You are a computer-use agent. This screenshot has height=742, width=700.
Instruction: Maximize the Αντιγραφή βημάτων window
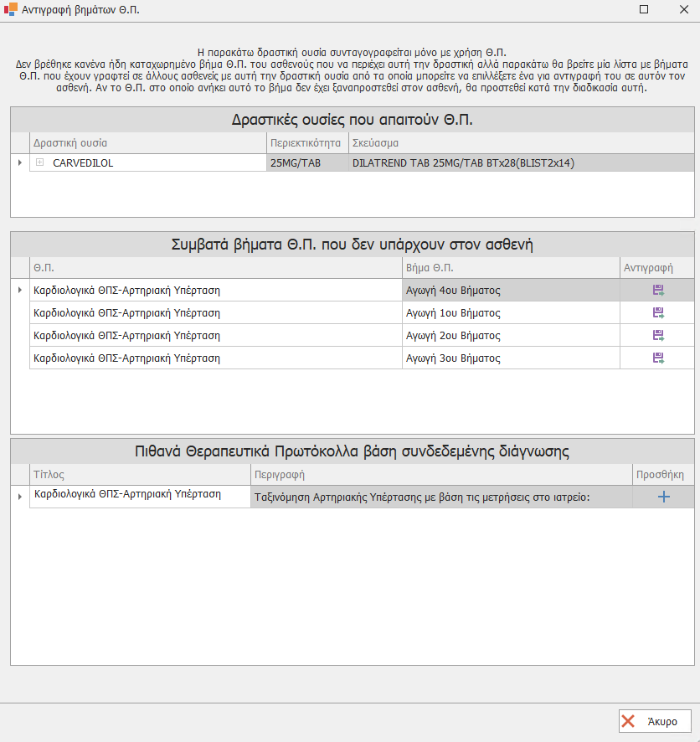pos(644,10)
